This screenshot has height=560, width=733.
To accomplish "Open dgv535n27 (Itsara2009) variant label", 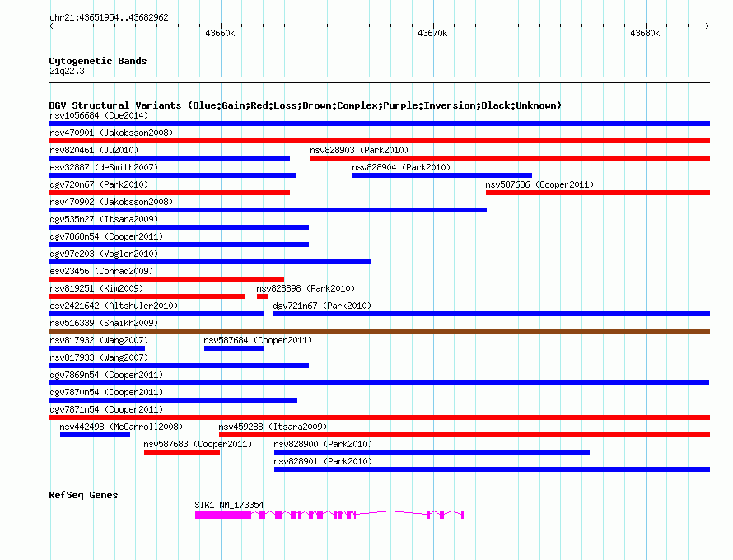I will click(x=104, y=219).
